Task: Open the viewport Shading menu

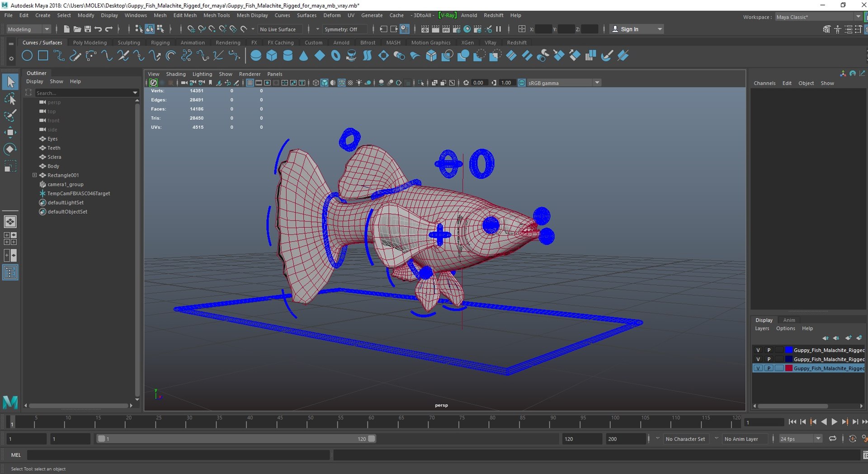Action: (176, 74)
